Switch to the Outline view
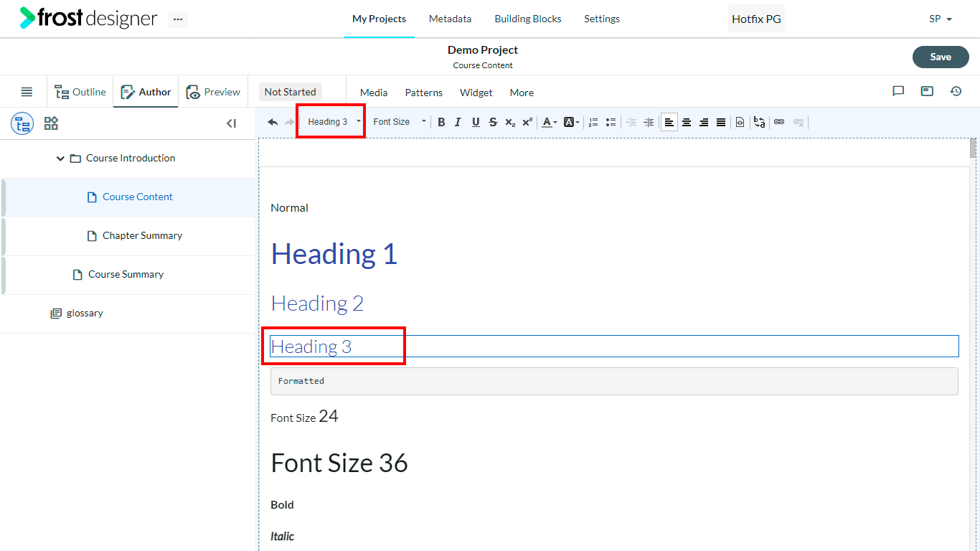Image resolution: width=980 pixels, height=551 pixels. point(80,92)
